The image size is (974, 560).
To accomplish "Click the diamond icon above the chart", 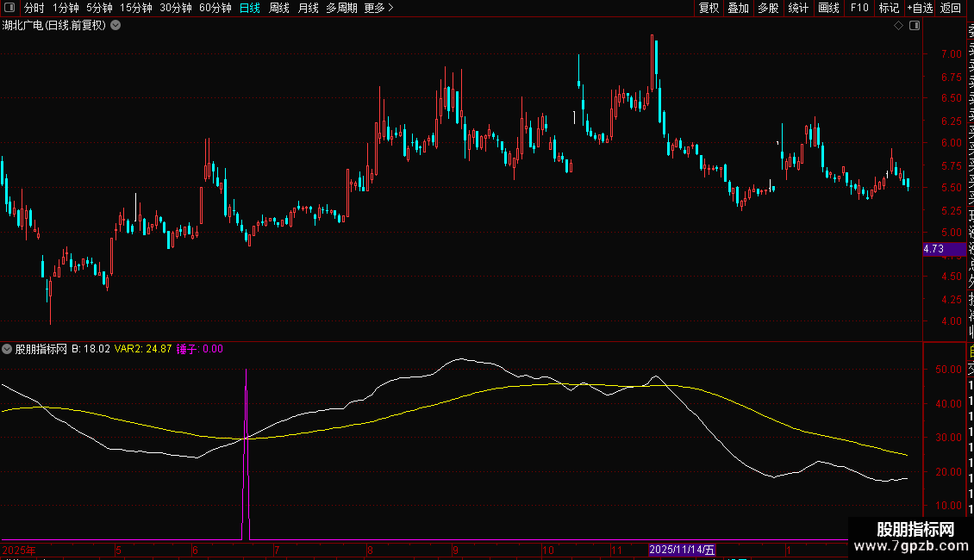I will tap(898, 26).
